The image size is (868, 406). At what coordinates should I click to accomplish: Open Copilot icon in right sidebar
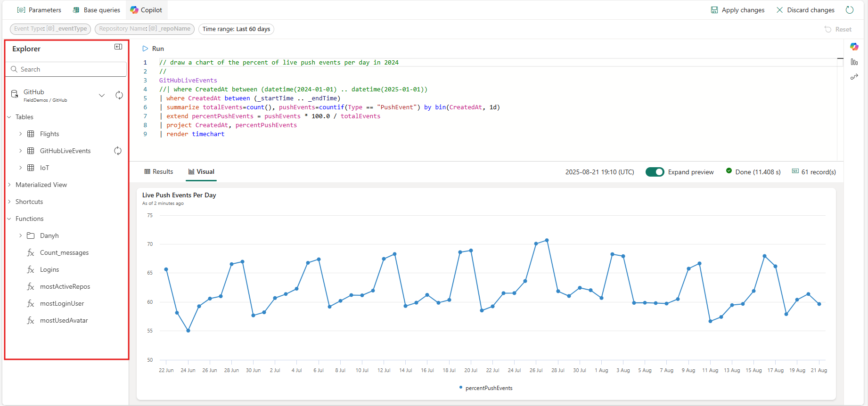pyautogui.click(x=854, y=47)
